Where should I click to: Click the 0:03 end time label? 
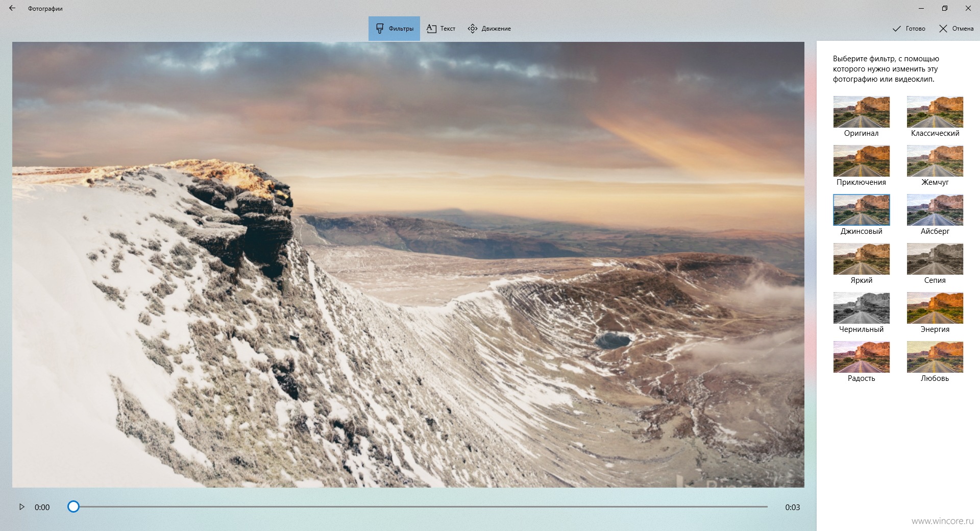(792, 507)
